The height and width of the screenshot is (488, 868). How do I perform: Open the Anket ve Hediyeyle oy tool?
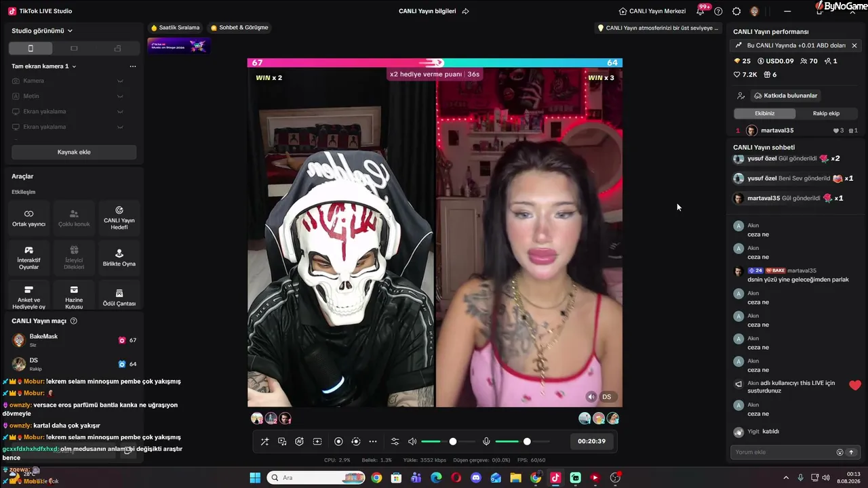point(28,297)
